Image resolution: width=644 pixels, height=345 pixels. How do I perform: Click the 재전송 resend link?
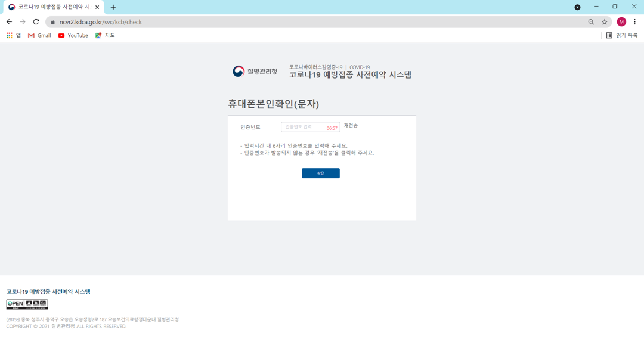click(351, 126)
